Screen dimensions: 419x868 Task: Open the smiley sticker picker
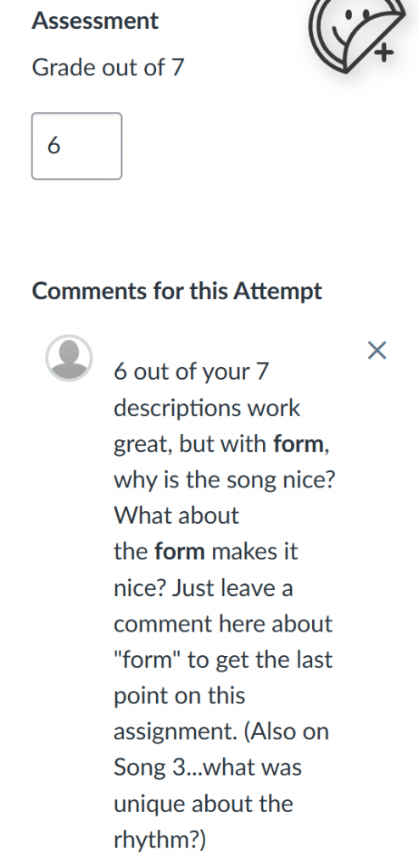(355, 34)
